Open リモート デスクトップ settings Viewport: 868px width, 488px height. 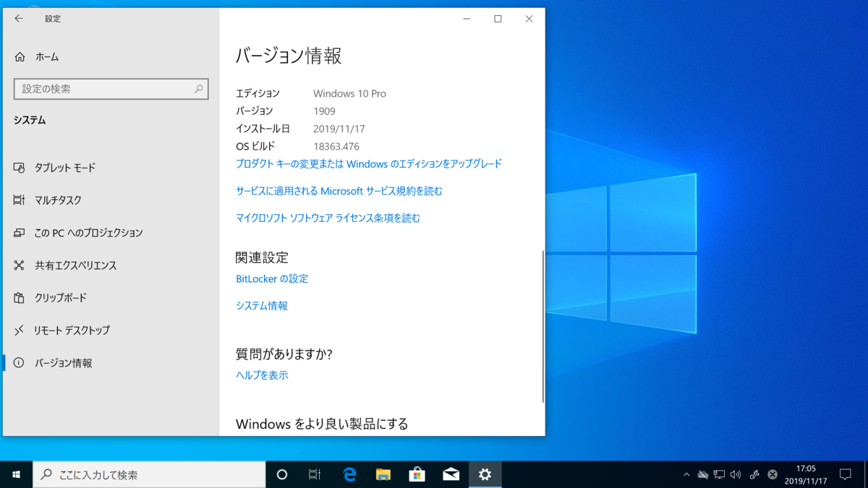pyautogui.click(x=62, y=330)
